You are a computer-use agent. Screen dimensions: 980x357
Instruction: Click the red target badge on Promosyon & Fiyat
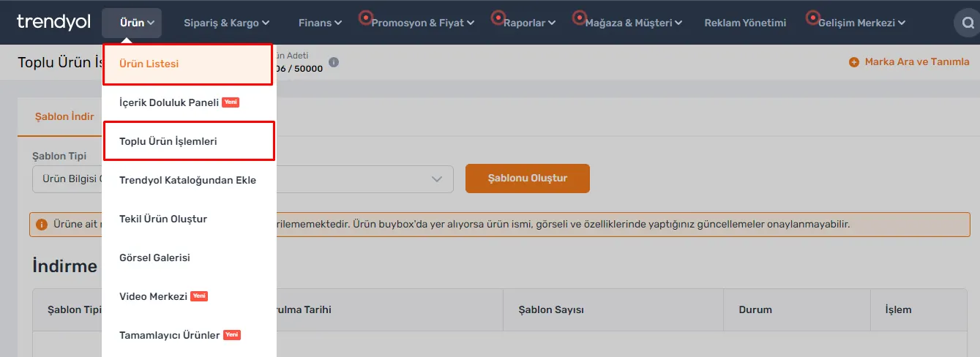click(366, 16)
